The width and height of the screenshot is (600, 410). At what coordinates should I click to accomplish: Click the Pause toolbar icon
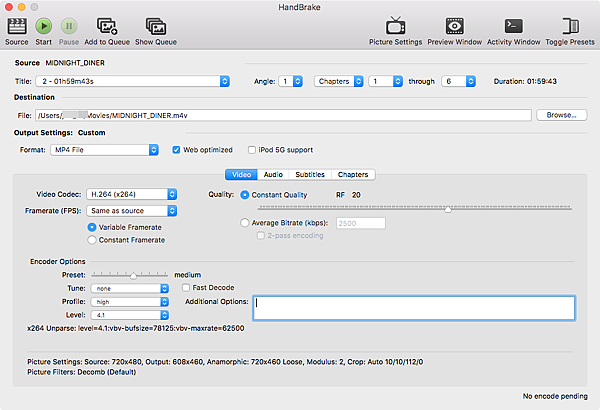(69, 26)
